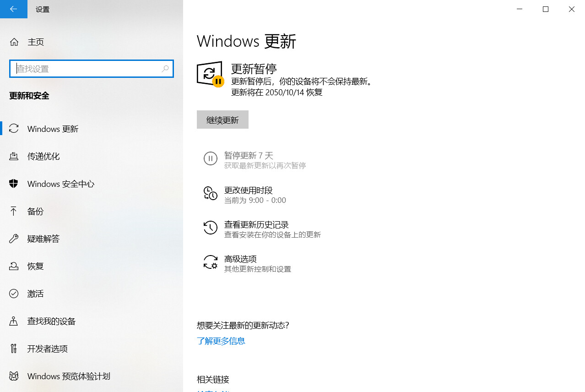
Task: Click the 想要关注最新的更新动态? text
Action: [243, 325]
